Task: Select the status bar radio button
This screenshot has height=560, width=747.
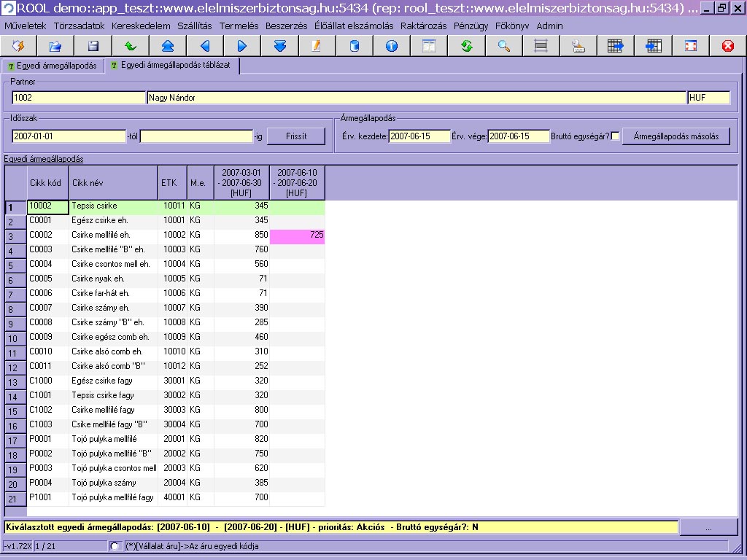Action: (114, 546)
